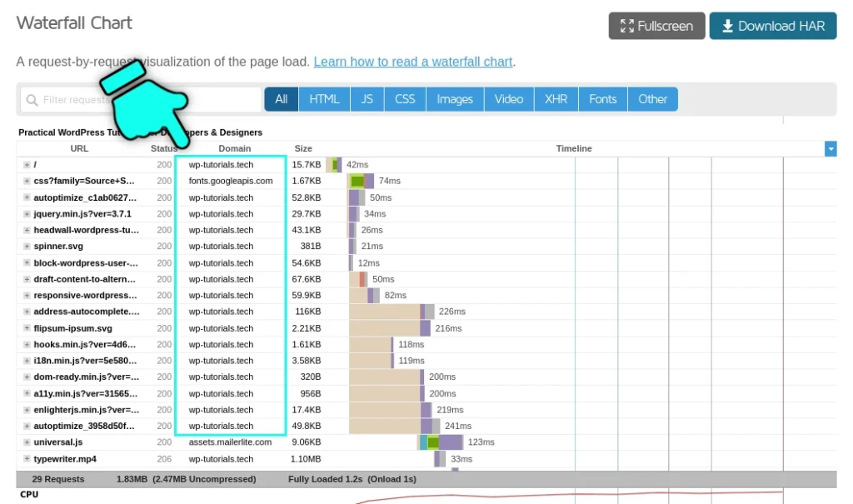Select the Other filter tab

(652, 98)
